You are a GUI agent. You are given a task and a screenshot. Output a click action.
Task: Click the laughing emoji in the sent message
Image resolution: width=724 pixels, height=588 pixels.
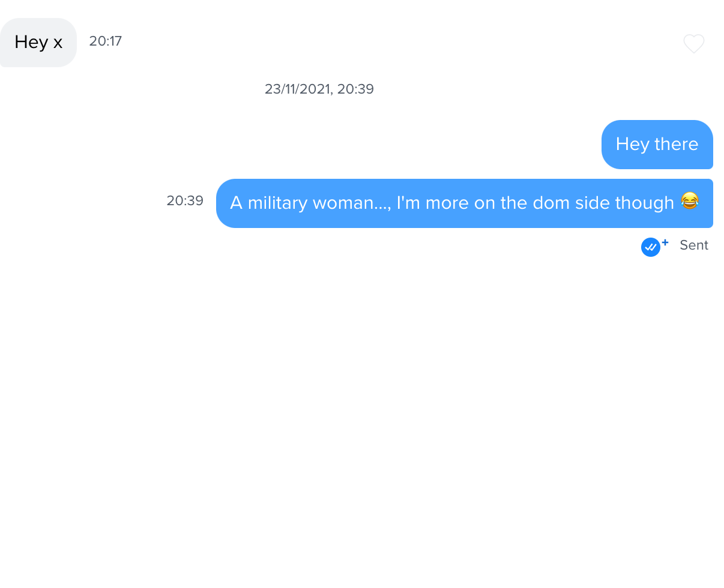tap(690, 201)
